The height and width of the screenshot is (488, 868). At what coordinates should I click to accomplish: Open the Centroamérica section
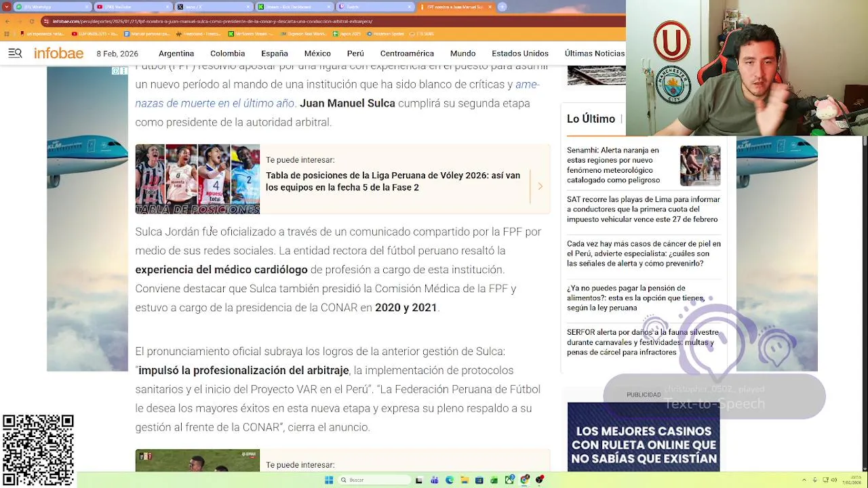coord(407,54)
